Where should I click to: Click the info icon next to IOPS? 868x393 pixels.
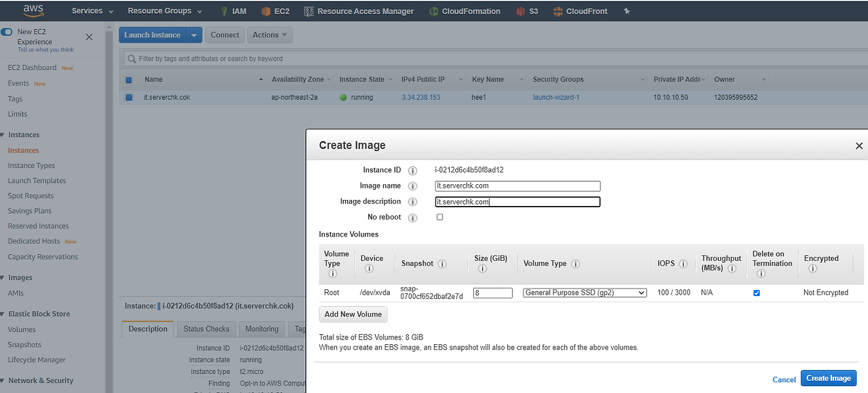683,264
